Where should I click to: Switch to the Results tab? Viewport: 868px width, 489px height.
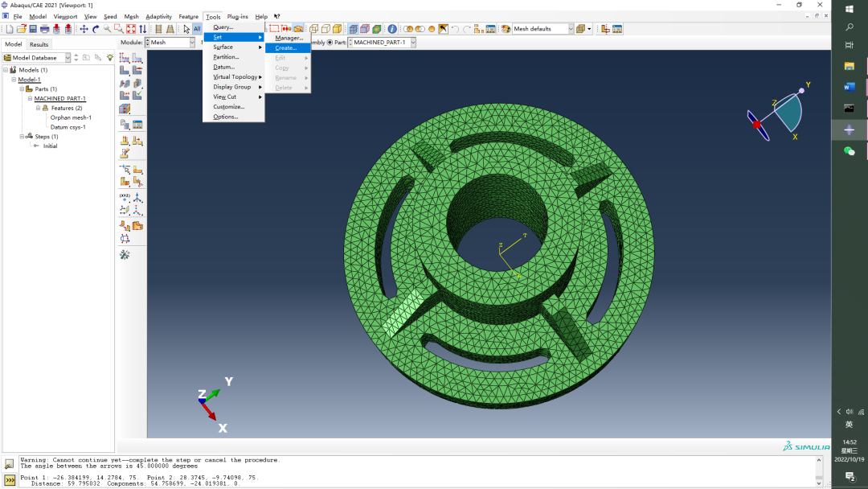coord(39,44)
